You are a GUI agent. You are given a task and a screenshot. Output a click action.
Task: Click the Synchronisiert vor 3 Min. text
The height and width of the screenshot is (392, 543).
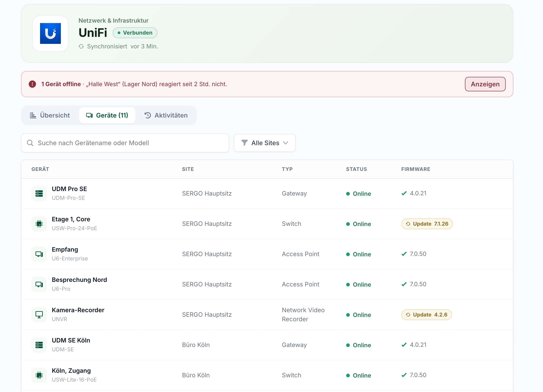pyautogui.click(x=123, y=46)
